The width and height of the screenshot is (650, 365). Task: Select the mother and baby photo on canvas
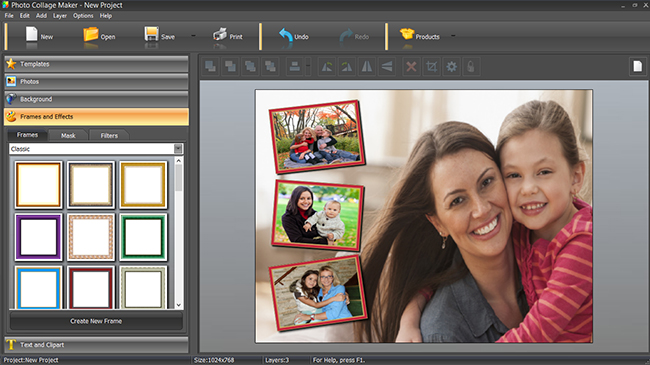[x=318, y=215]
